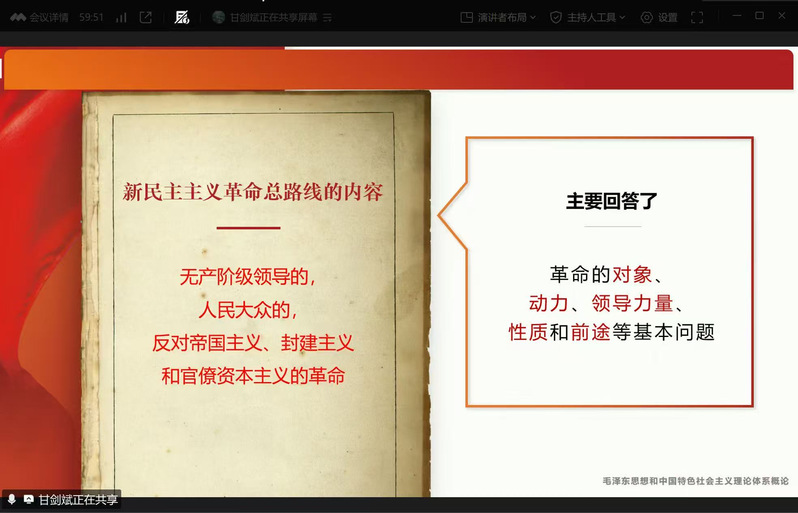Click the presenter avatar in top bar

219,17
